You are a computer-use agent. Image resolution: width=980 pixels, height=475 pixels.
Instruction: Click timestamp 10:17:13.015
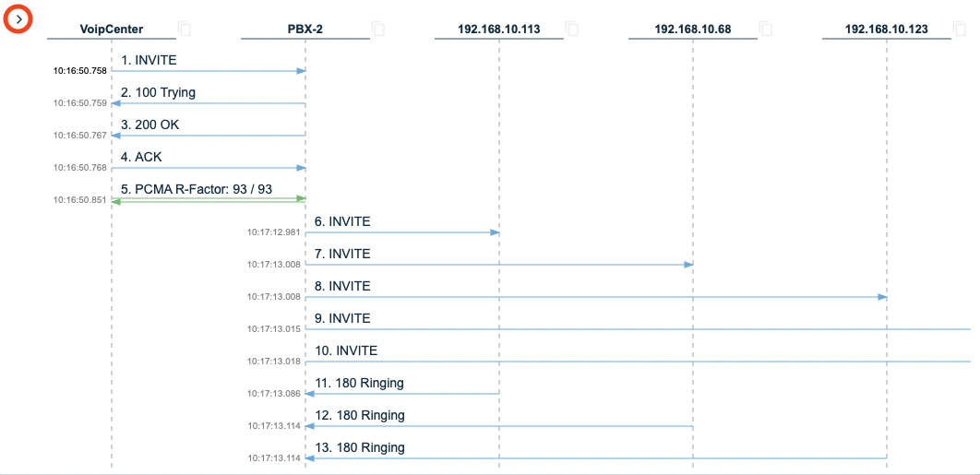274,329
